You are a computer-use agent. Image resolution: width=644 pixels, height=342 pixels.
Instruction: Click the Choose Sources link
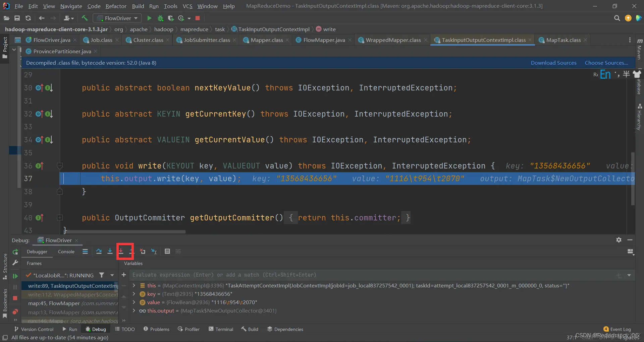(x=606, y=63)
